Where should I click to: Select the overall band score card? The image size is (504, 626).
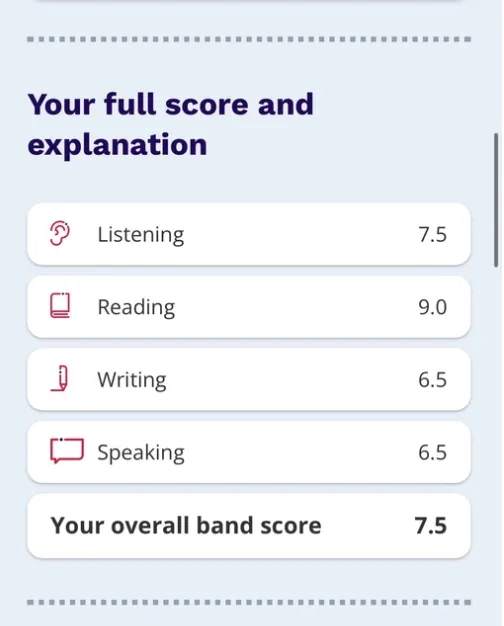(x=249, y=525)
